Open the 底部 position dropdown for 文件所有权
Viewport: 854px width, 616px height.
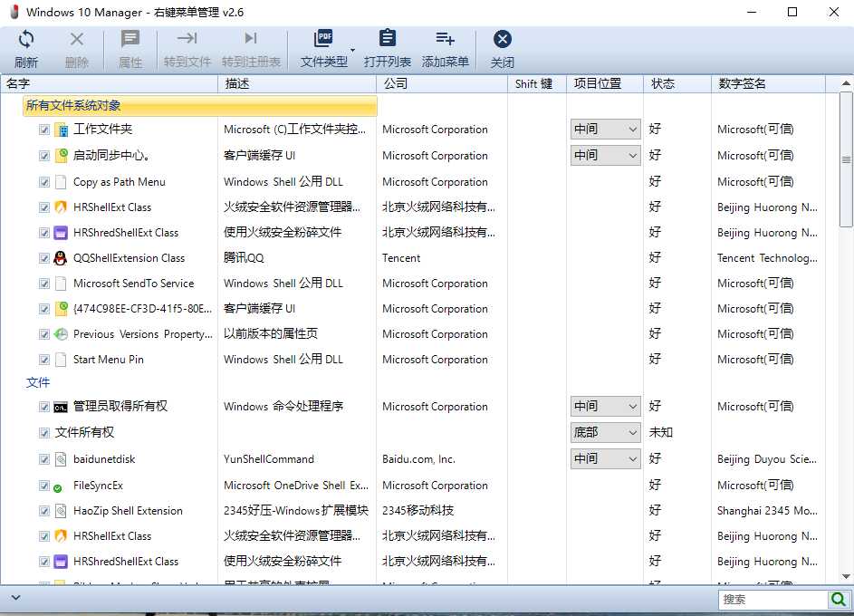pos(605,432)
